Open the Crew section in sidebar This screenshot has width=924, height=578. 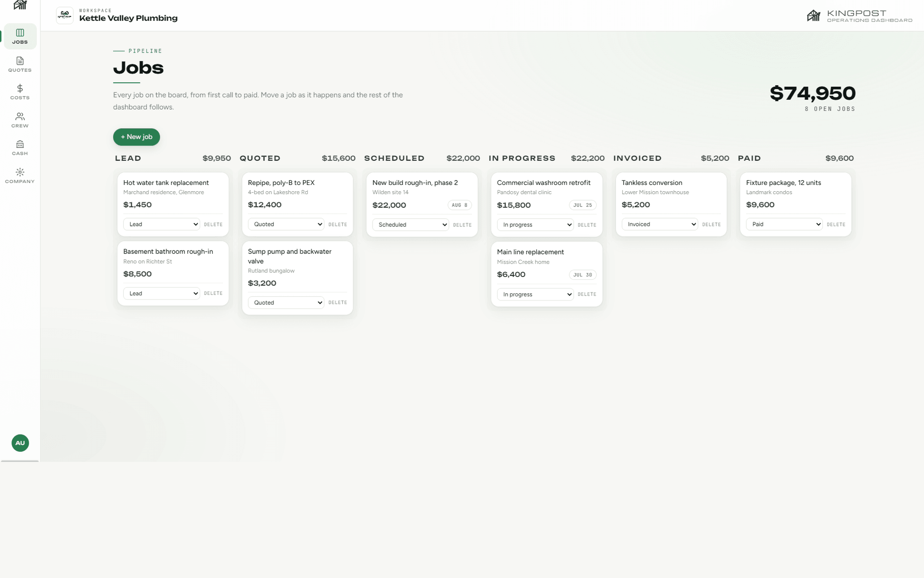tap(20, 120)
